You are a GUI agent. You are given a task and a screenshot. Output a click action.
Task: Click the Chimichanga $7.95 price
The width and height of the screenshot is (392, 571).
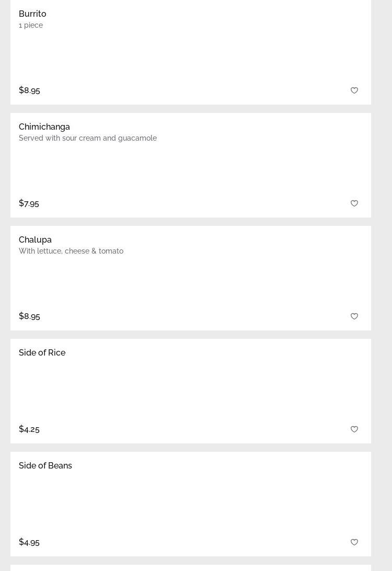click(x=29, y=203)
